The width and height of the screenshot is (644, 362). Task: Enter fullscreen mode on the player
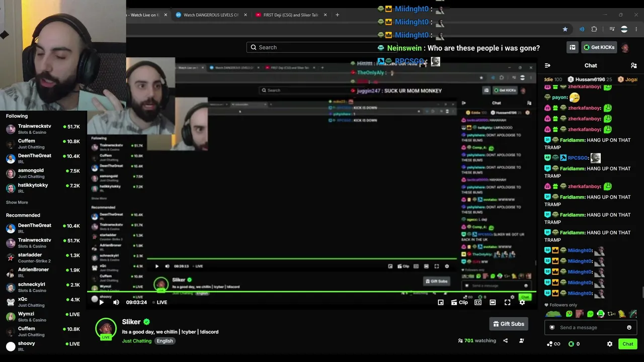tap(508, 302)
